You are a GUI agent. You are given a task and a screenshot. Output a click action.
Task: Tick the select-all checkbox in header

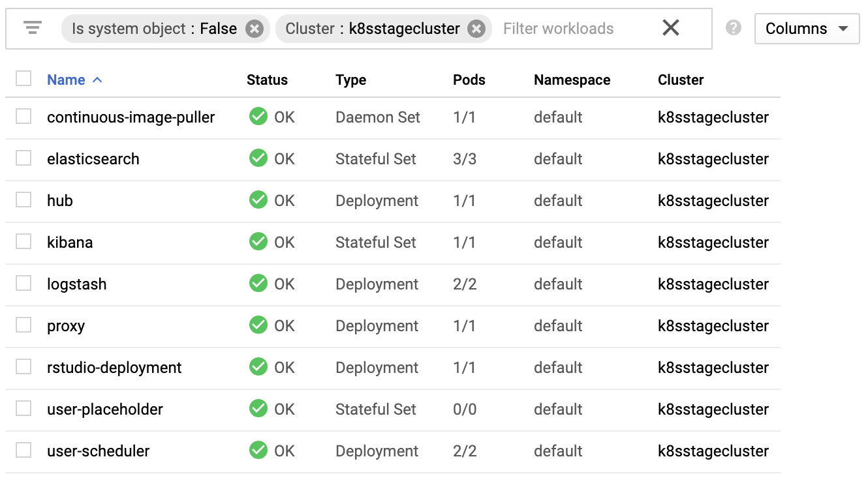click(x=23, y=79)
